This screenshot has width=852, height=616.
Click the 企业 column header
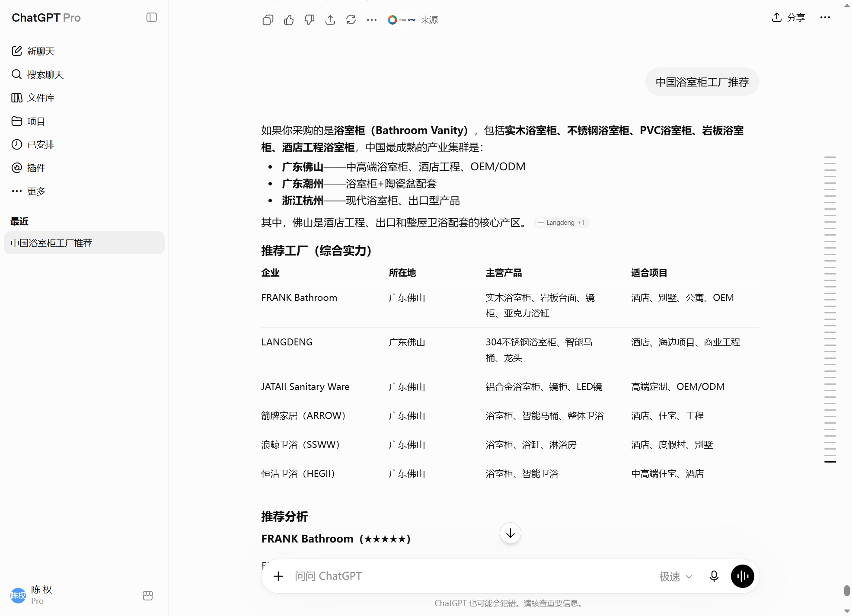(271, 273)
